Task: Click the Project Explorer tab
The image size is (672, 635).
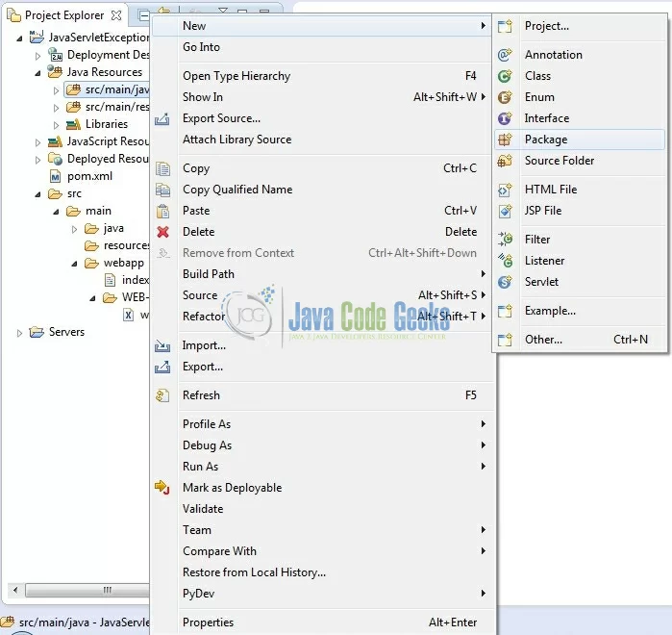Action: click(x=64, y=15)
